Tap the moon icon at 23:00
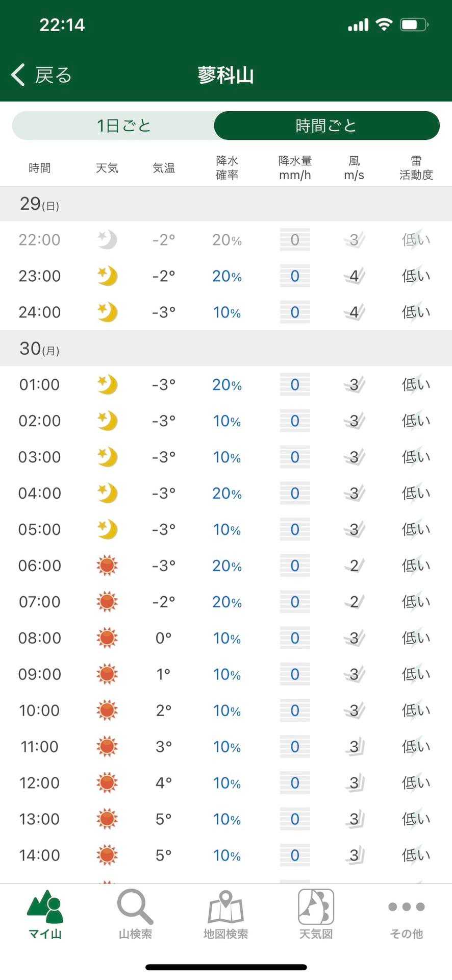This screenshot has height=980, width=452. pos(107,276)
